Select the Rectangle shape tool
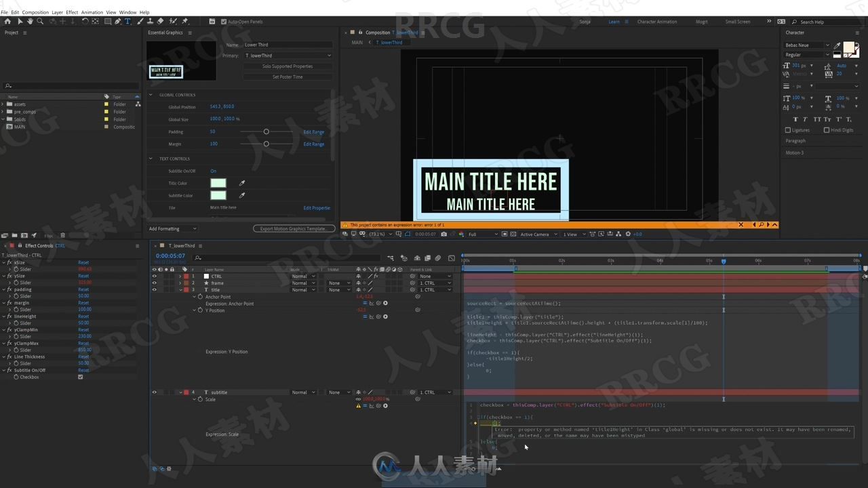Image resolution: width=868 pixels, height=488 pixels. click(x=107, y=22)
